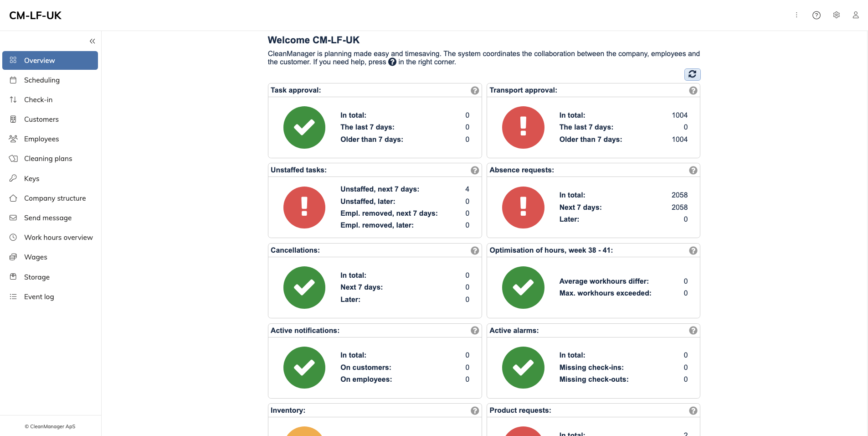Go to Scheduling in the sidebar
Viewport: 868px width, 436px height.
point(42,80)
